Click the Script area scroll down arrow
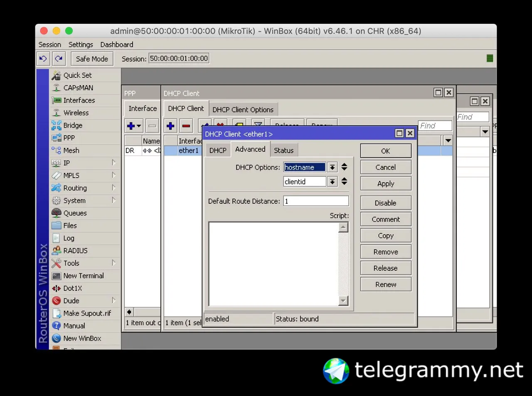Image resolution: width=532 pixels, height=396 pixels. pyautogui.click(x=343, y=301)
